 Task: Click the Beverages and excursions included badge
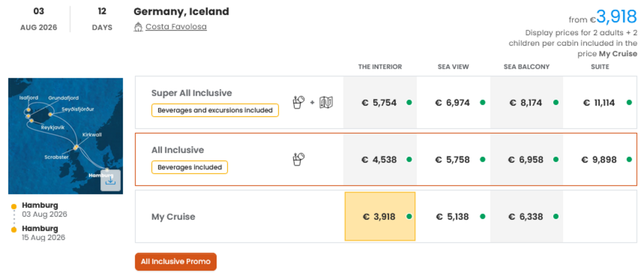pos(215,110)
